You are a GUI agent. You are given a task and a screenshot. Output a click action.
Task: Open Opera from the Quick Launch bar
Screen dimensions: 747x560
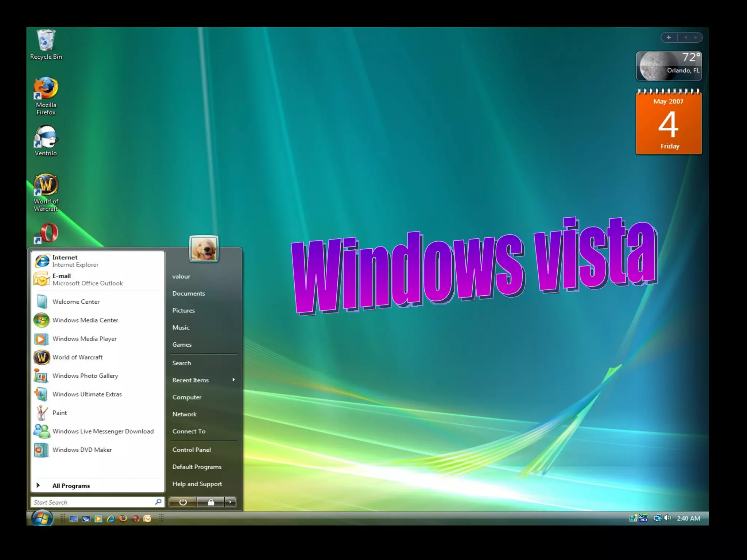pyautogui.click(x=136, y=518)
